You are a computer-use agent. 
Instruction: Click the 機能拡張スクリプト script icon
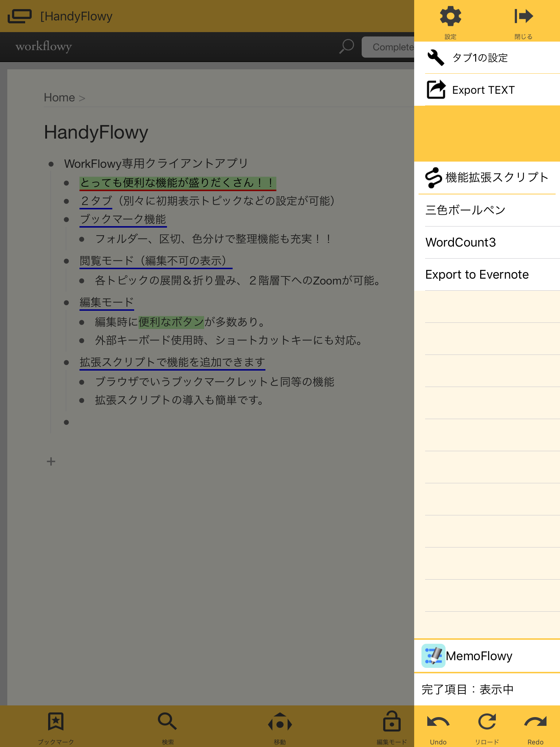pos(434,178)
